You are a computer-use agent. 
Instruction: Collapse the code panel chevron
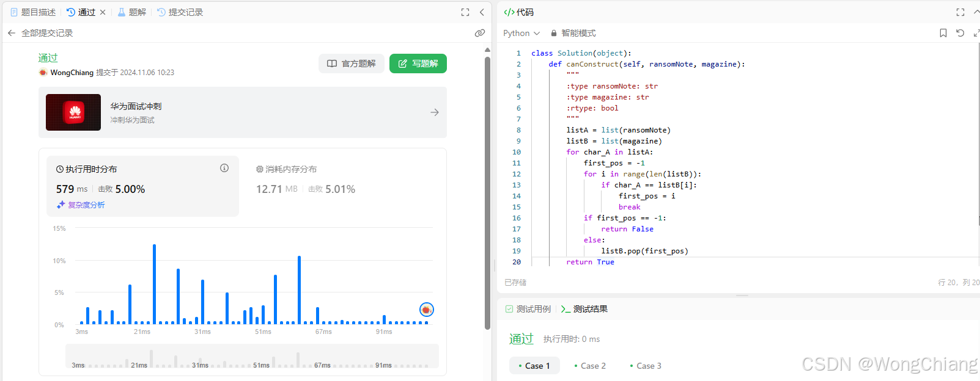(x=976, y=12)
